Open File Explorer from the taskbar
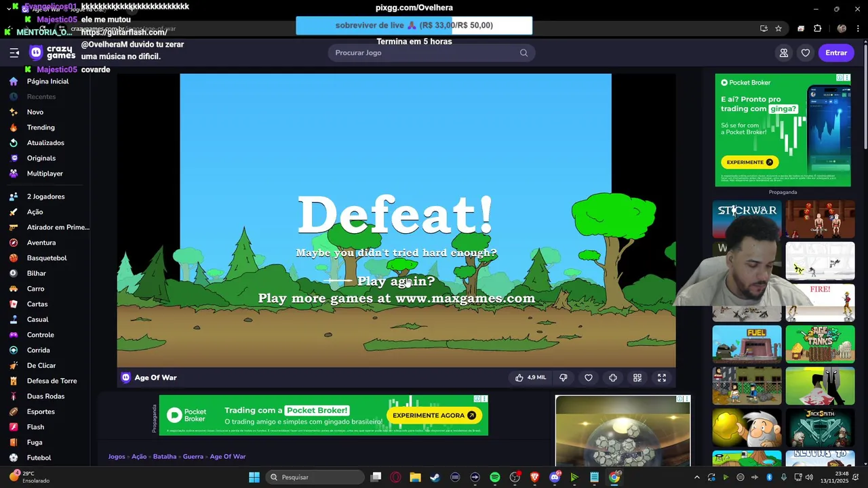868x488 pixels. pyautogui.click(x=415, y=477)
